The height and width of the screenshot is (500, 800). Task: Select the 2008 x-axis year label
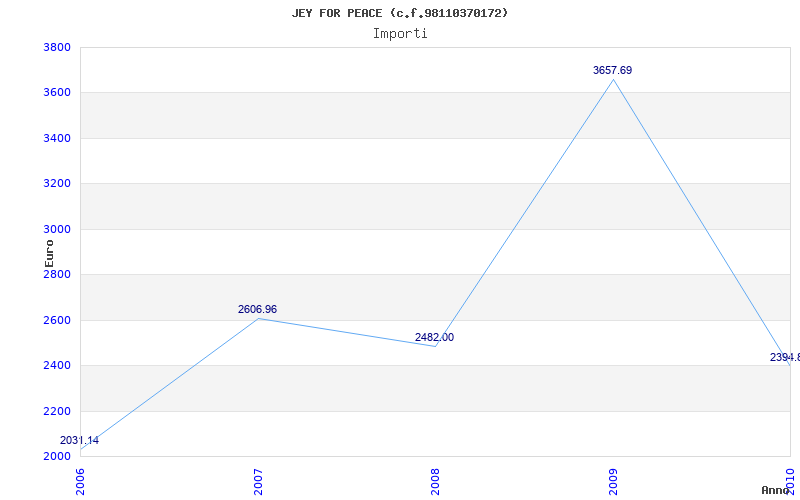tap(435, 480)
